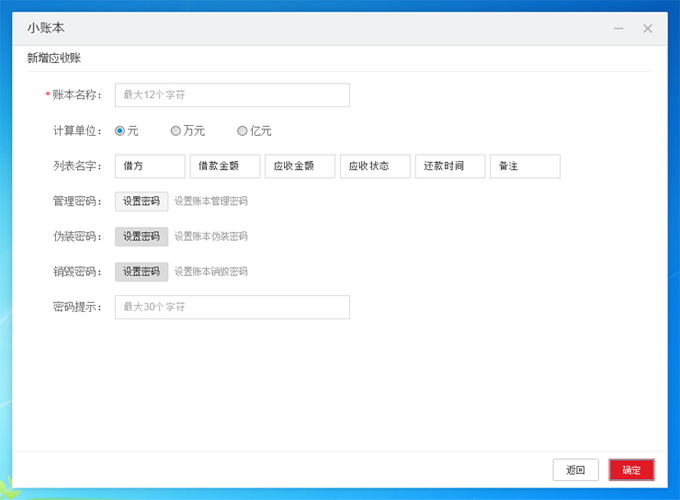
Task: Edit the 备注 column name field
Action: point(525,166)
